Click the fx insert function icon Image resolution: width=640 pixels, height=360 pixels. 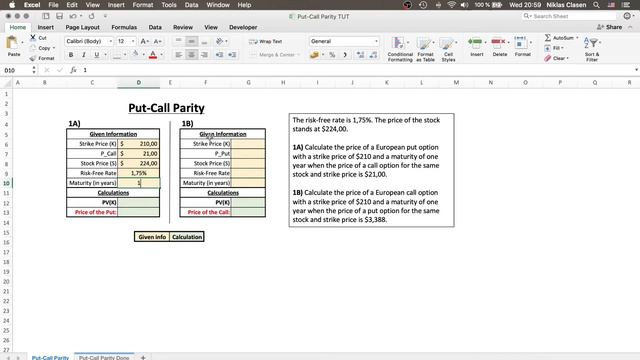tap(73, 70)
